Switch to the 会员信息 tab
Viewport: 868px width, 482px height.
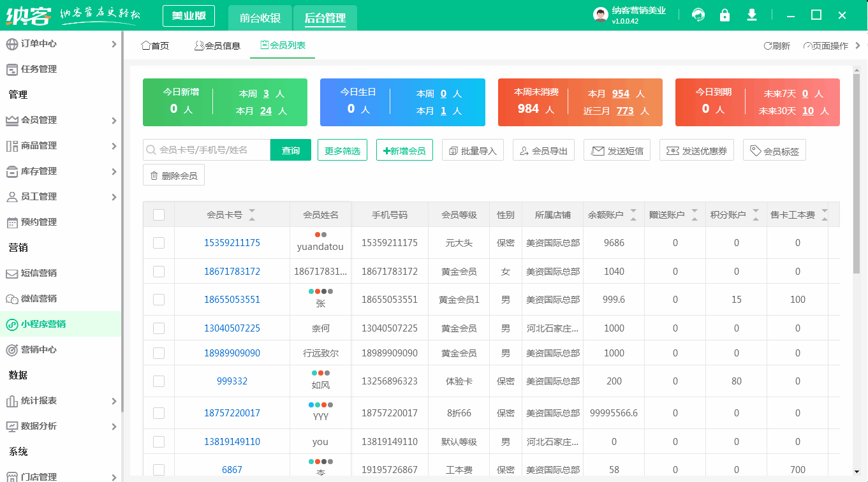pos(217,45)
